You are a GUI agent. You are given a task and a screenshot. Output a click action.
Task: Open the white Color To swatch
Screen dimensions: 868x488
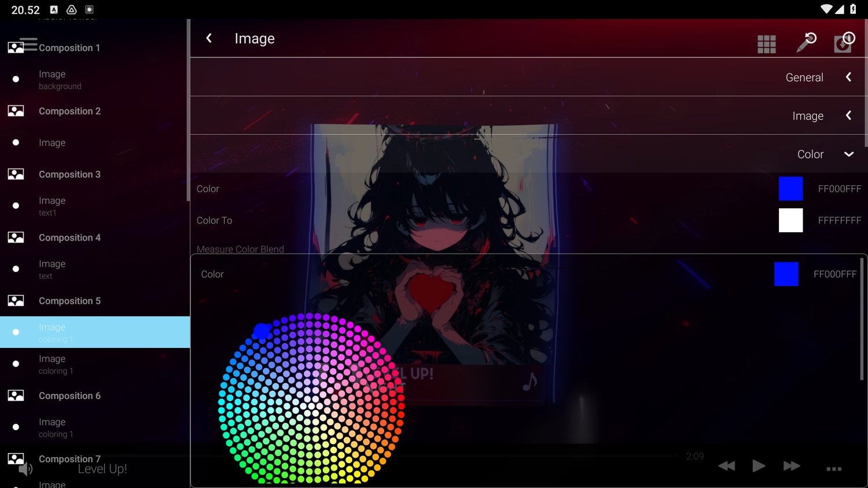pyautogui.click(x=790, y=220)
